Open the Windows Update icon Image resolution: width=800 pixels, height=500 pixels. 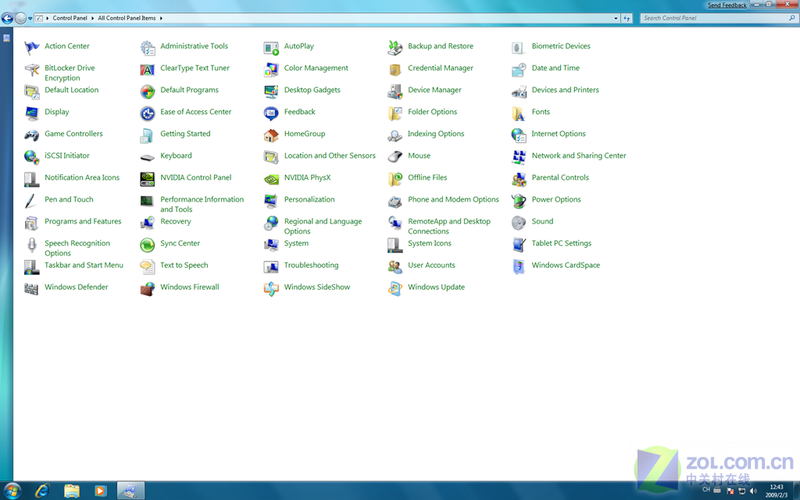[x=395, y=289]
